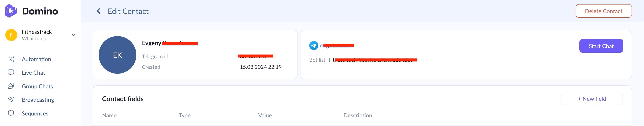Click the Broadcasting paper plane icon
This screenshot has width=644, height=126.
(x=11, y=99)
